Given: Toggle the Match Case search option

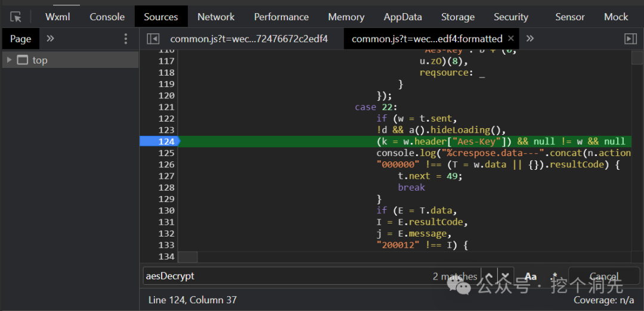Looking at the screenshot, I should tap(530, 276).
